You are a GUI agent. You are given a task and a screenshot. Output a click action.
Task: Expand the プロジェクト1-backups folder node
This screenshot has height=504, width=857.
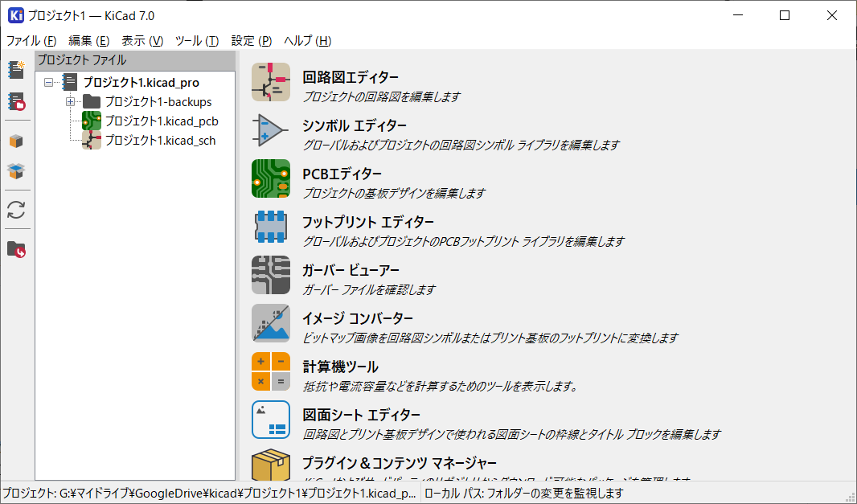[x=70, y=101]
